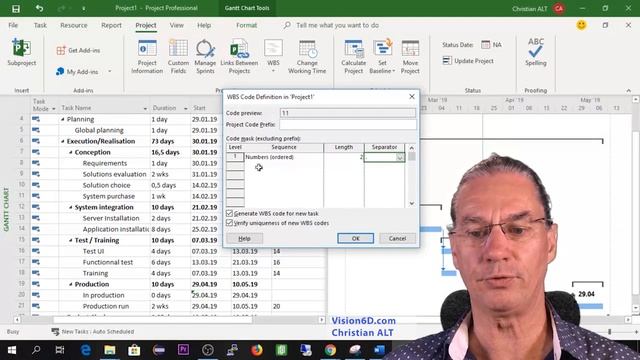The width and height of the screenshot is (640, 360).
Task: Open the Tell me search box
Action: click(337, 25)
